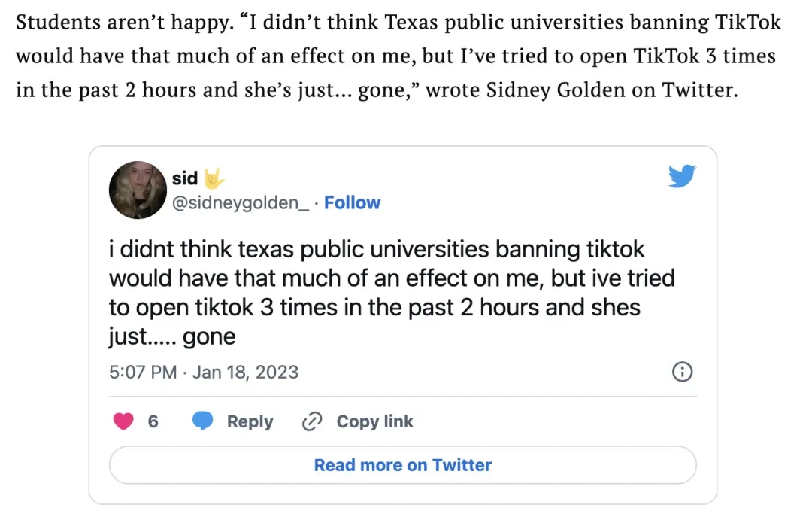Click the chain link copy icon
Viewport: 812px width, 517px height.
tap(311, 421)
